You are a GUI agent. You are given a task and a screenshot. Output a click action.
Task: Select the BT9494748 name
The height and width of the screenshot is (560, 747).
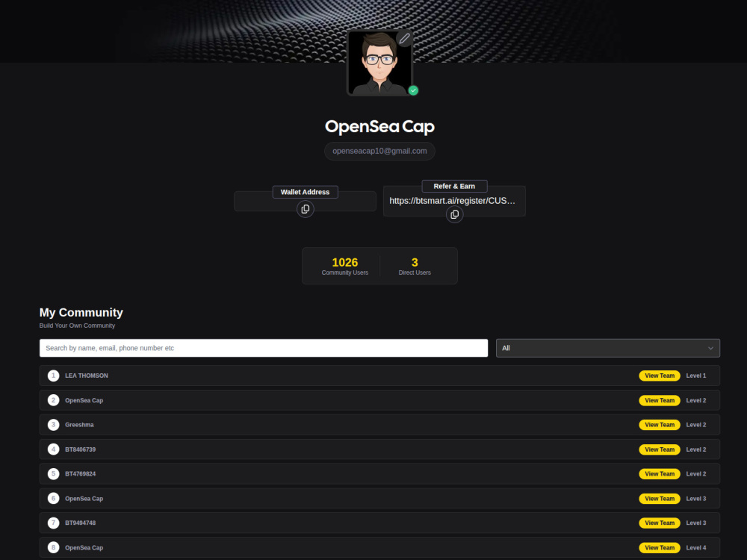pyautogui.click(x=81, y=523)
